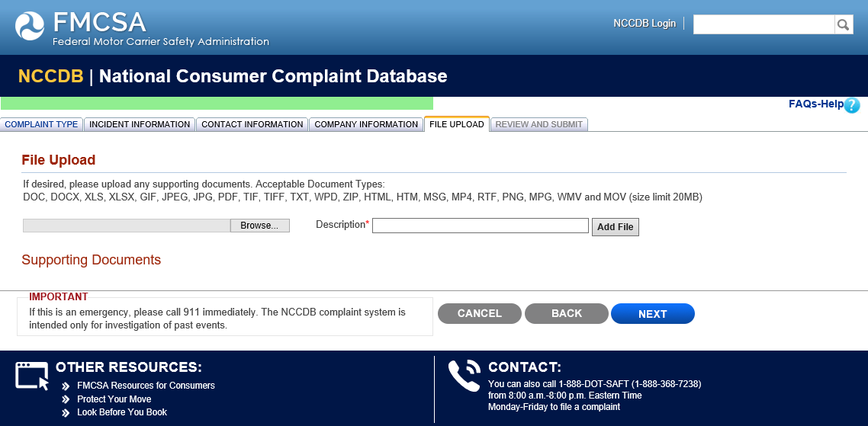Click the magnifying glass search icon

pyautogui.click(x=843, y=24)
